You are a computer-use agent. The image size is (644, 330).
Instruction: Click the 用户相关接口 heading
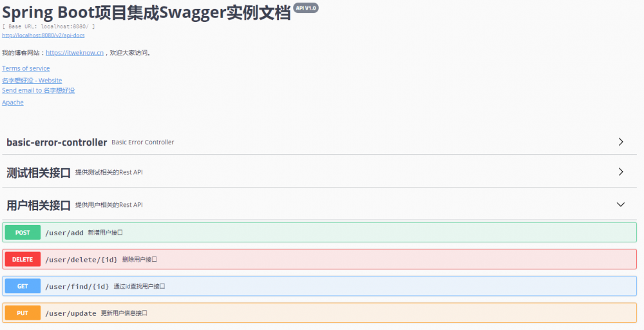(39, 205)
